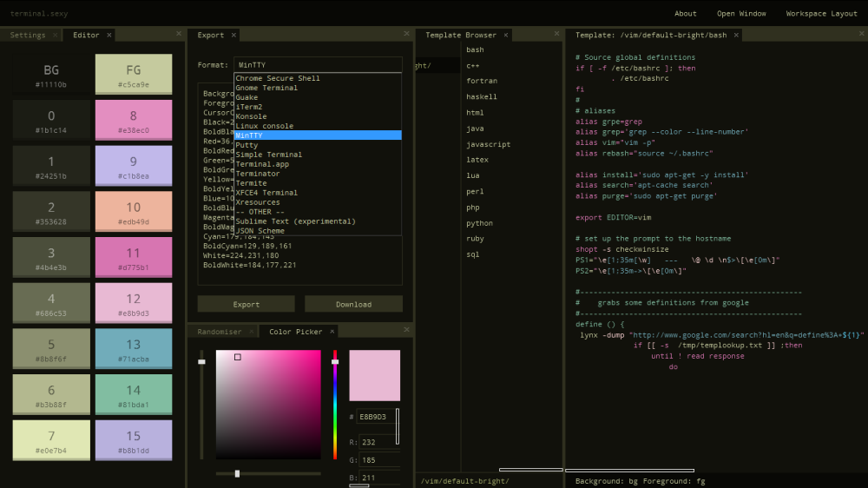
Task: Open the ruby template
Action: coord(475,238)
